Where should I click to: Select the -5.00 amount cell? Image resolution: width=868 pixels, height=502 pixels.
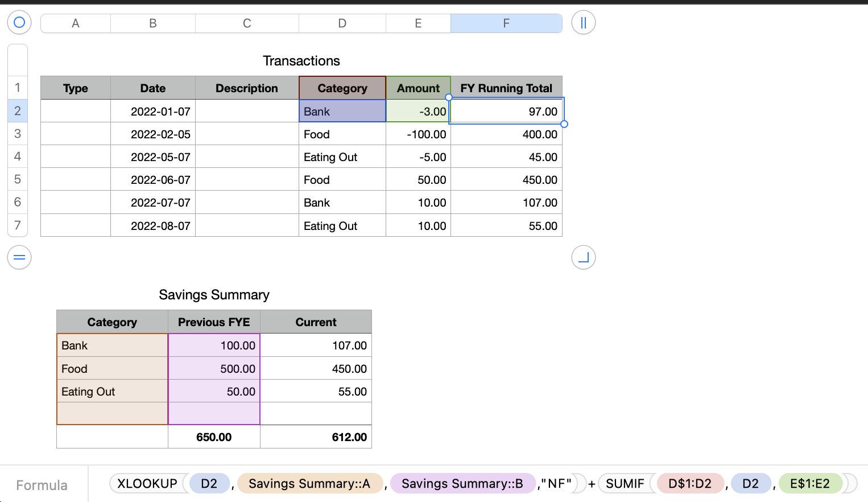click(x=418, y=157)
